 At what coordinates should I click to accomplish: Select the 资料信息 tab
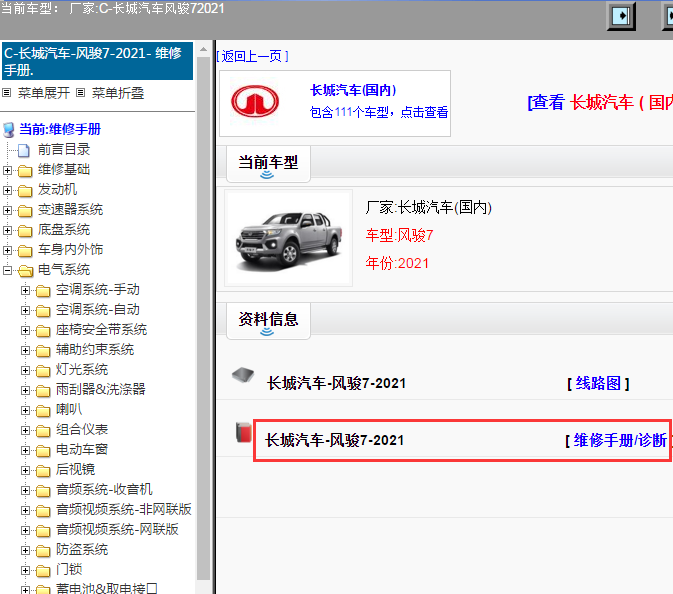(x=268, y=321)
